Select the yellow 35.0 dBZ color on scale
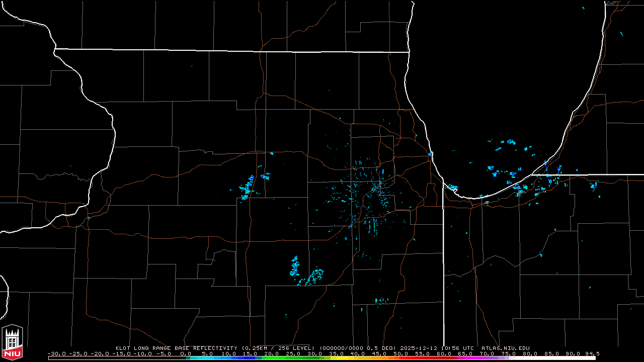The image size is (644, 362). 336,358
